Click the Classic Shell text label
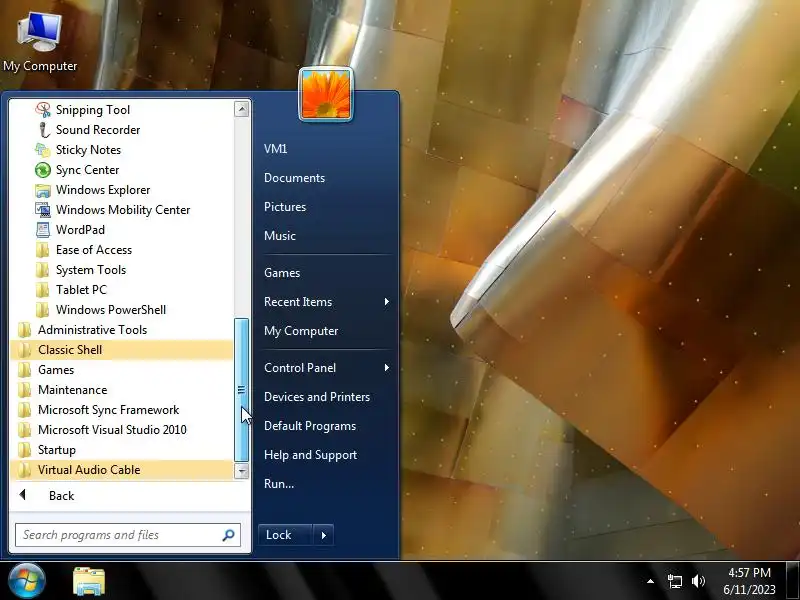 click(x=70, y=350)
